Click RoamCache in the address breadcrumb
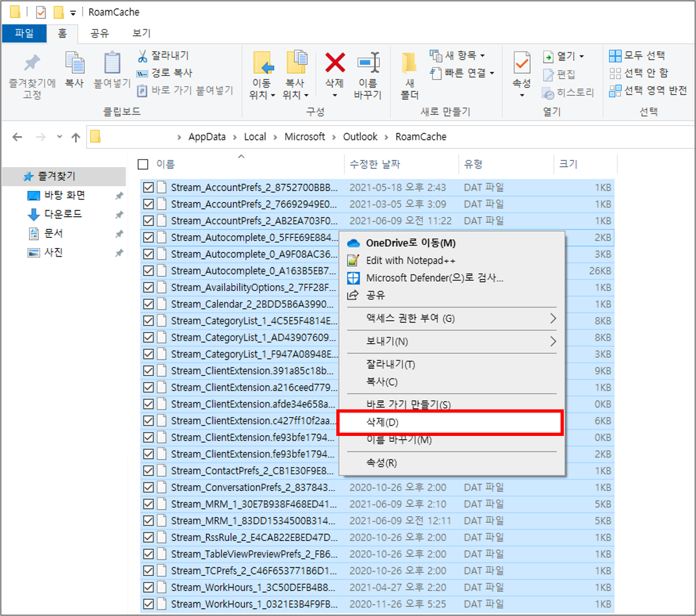Image resolution: width=696 pixels, height=616 pixels. tap(421, 137)
